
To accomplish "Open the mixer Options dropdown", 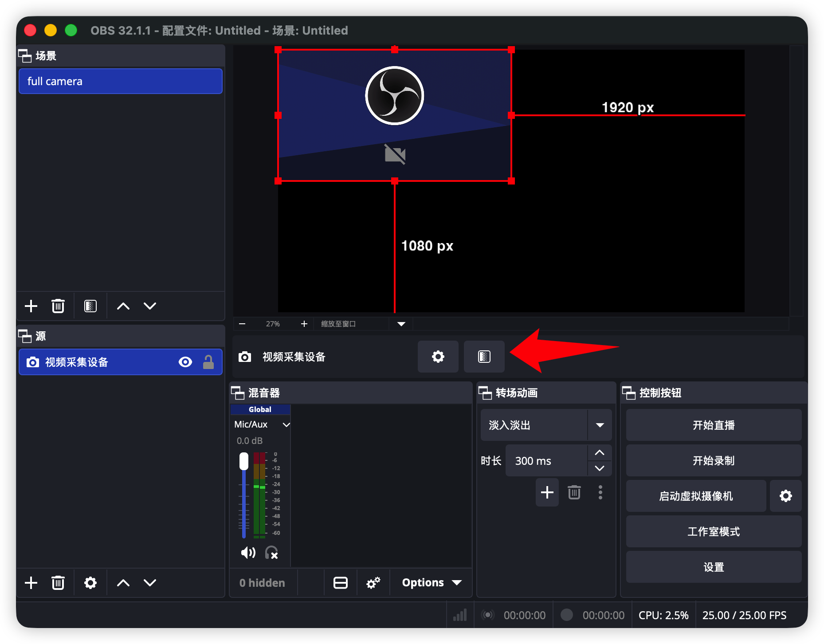I will point(431,583).
